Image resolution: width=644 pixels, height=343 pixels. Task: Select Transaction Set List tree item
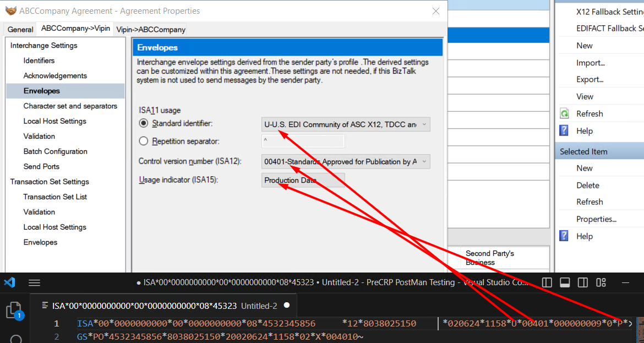tap(55, 197)
